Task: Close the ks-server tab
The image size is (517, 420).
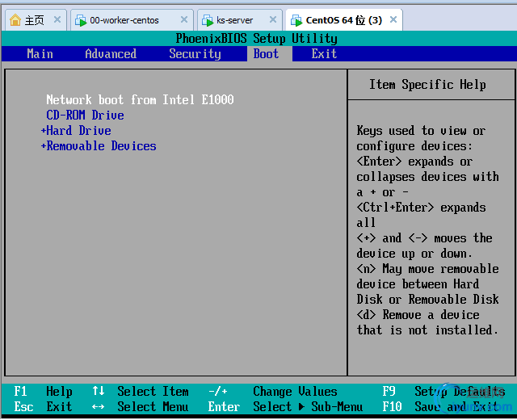Action: click(x=273, y=19)
